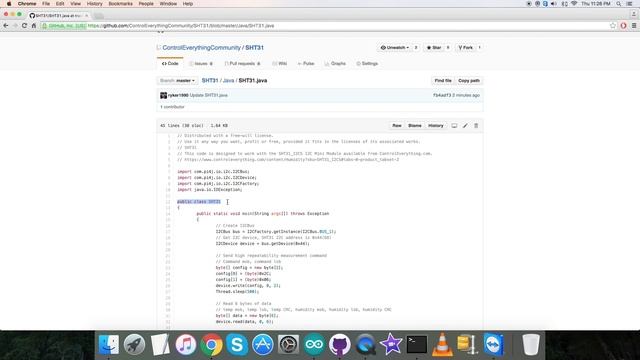
Task: Click the red extension icon in Chrome toolbar
Action: coord(623,25)
